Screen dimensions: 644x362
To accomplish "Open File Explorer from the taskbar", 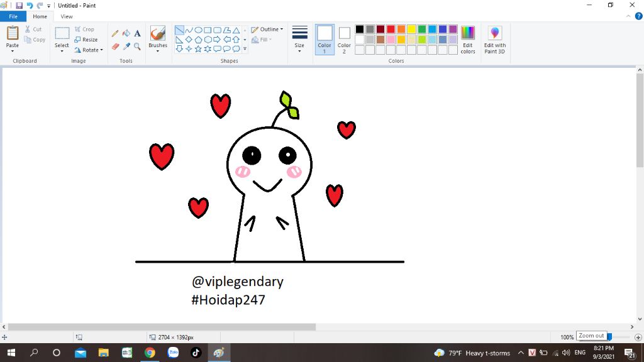I will [104, 353].
